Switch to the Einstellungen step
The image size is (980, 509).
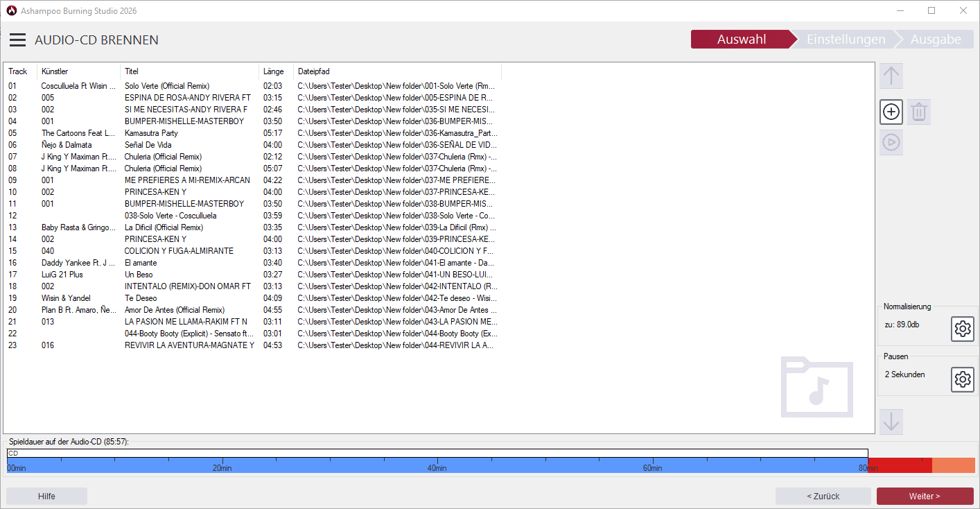pyautogui.click(x=846, y=40)
